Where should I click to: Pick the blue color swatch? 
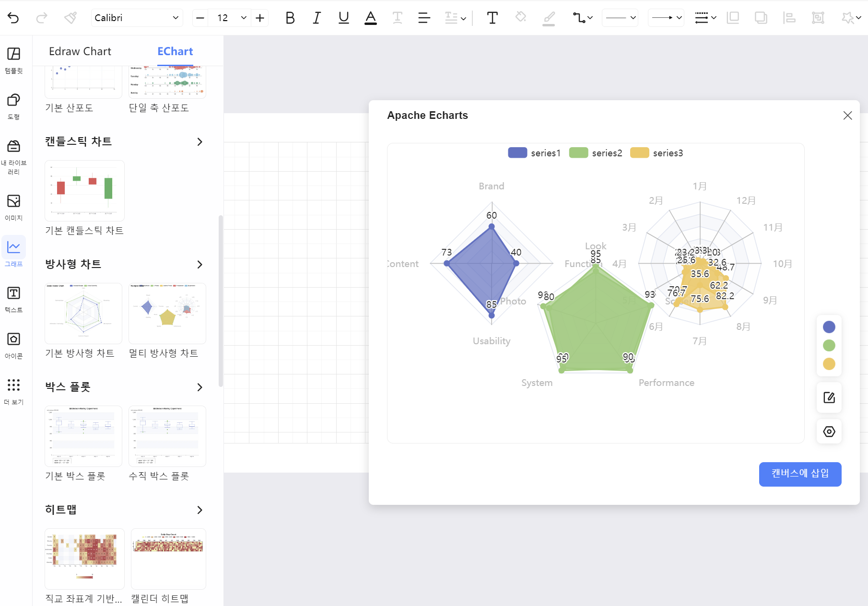click(x=829, y=327)
